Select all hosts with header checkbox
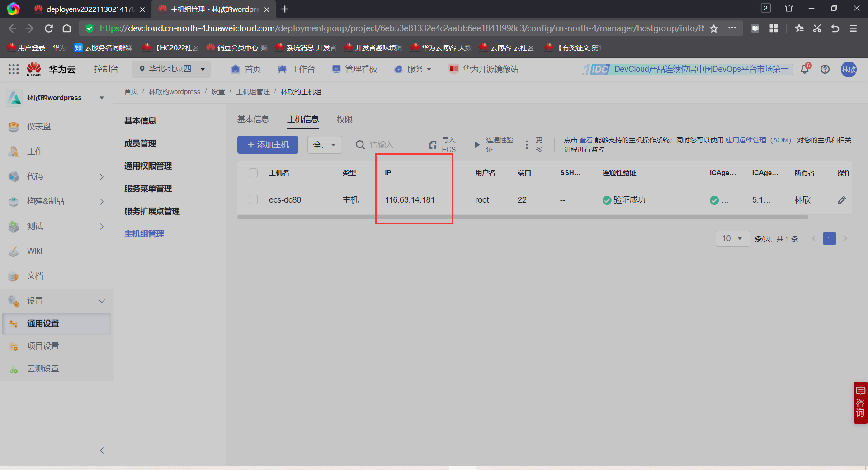Viewport: 868px width, 470px height. click(x=253, y=173)
